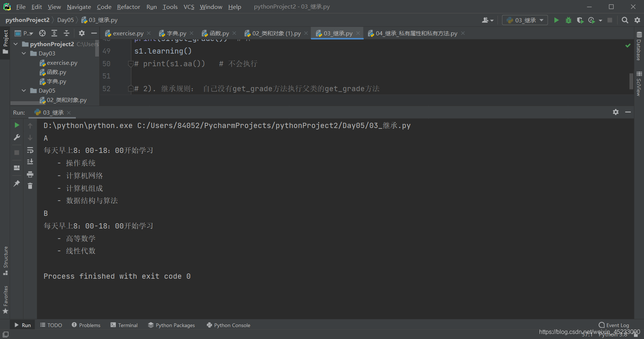The image size is (644, 339).
Task: Open Python Console tool window
Action: [x=228, y=325]
